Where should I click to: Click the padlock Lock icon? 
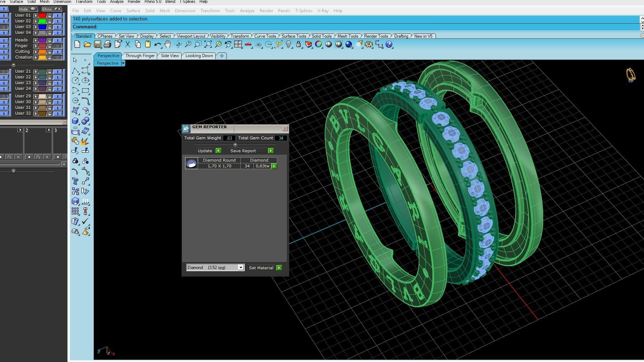299,45
